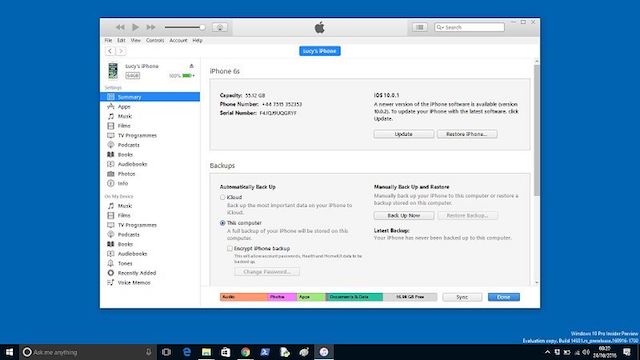Screen dimensions: 640x360
Task: Open Windows Store from taskbar
Action: [x=226, y=352]
